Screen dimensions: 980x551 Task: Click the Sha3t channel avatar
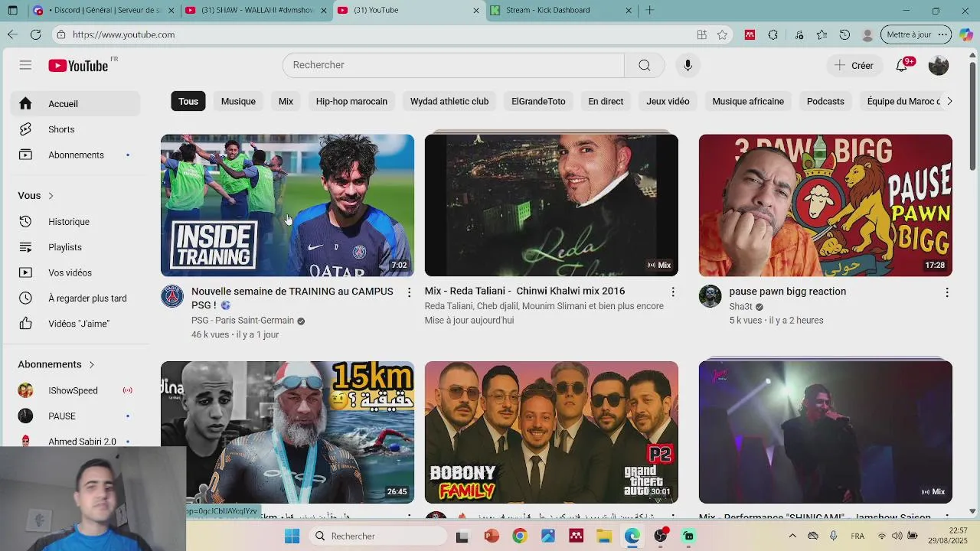pos(710,296)
